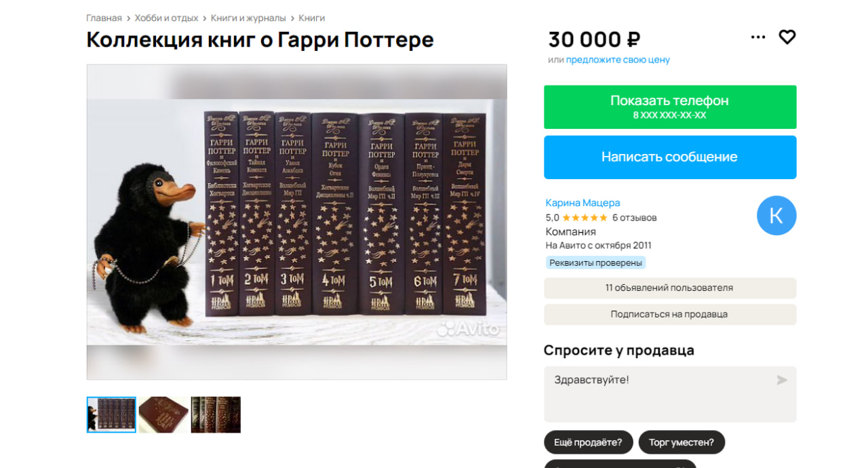Click the send arrow in message box

[x=782, y=380]
